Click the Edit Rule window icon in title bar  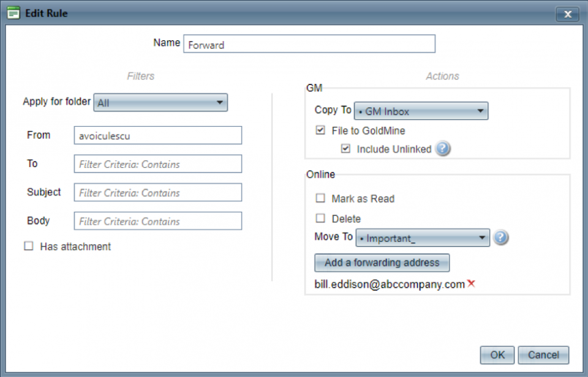click(x=13, y=13)
